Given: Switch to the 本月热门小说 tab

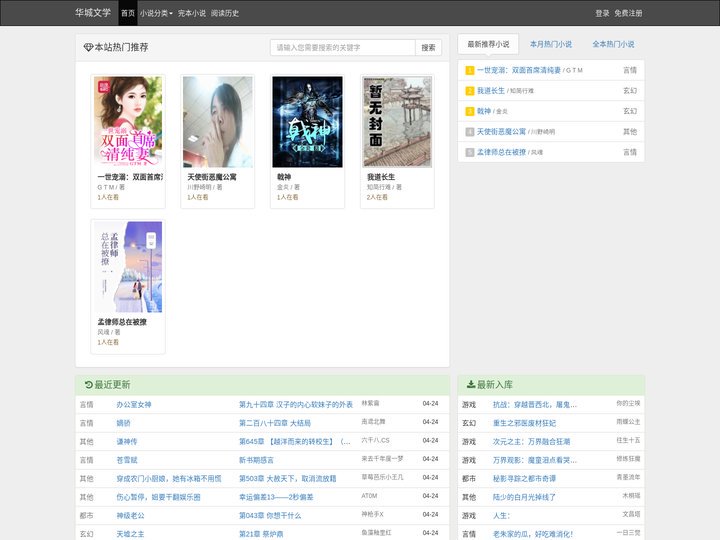Looking at the screenshot, I should pos(551,44).
